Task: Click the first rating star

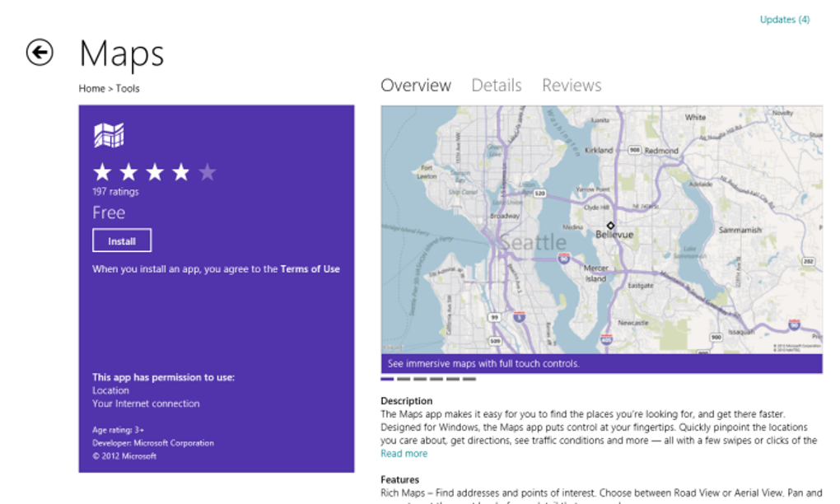Action: point(102,172)
